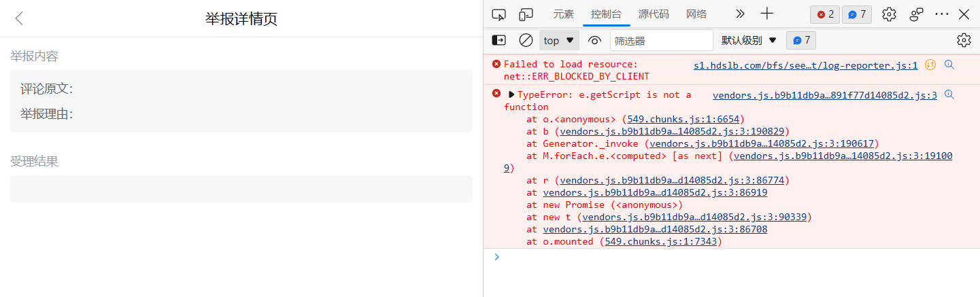This screenshot has width=980, height=297.
Task: Click the 评论原文 label
Action: (x=46, y=88)
